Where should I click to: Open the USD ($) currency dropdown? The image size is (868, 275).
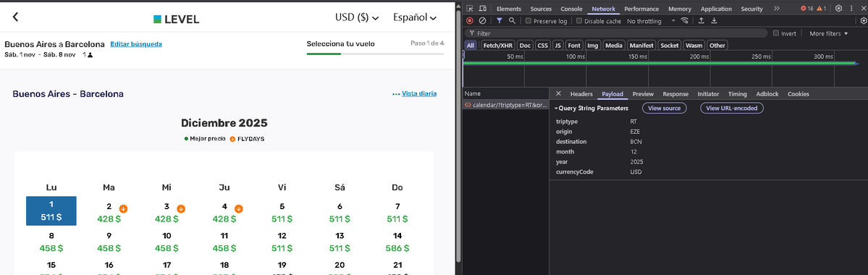click(x=357, y=17)
